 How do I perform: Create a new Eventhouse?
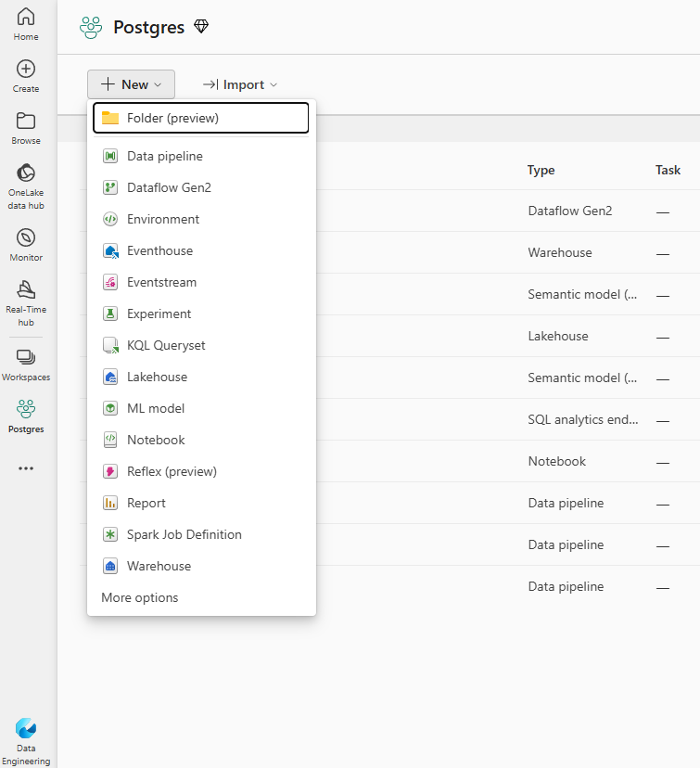tap(200, 250)
